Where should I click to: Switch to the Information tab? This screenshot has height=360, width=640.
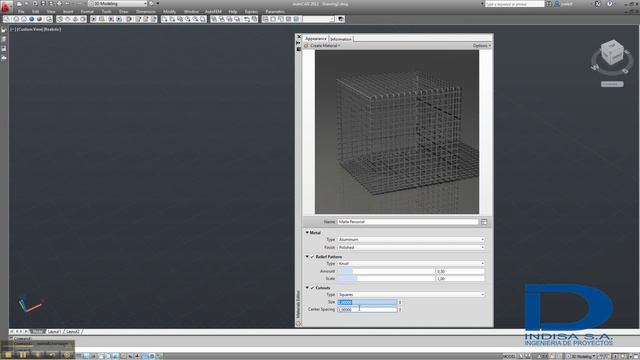(x=340, y=39)
